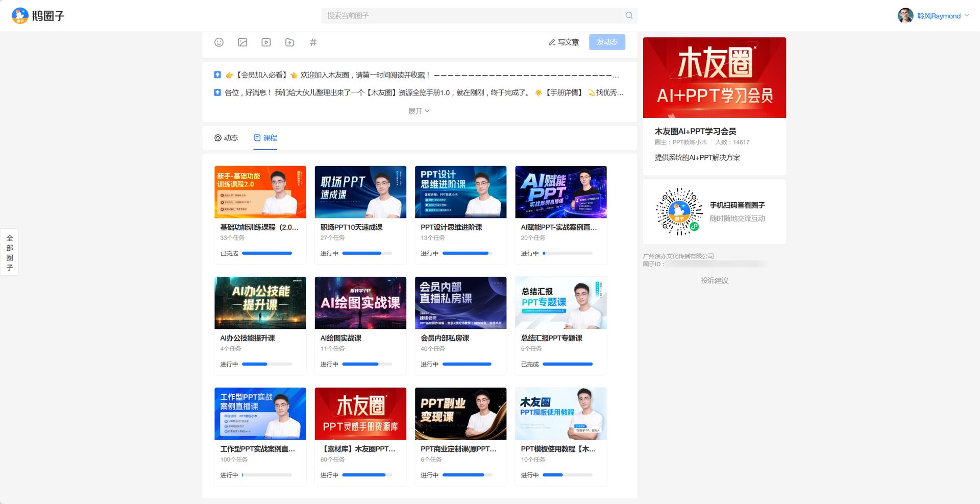This screenshot has height=504, width=980.
Task: Click the 投诉建议 link
Action: [714, 280]
